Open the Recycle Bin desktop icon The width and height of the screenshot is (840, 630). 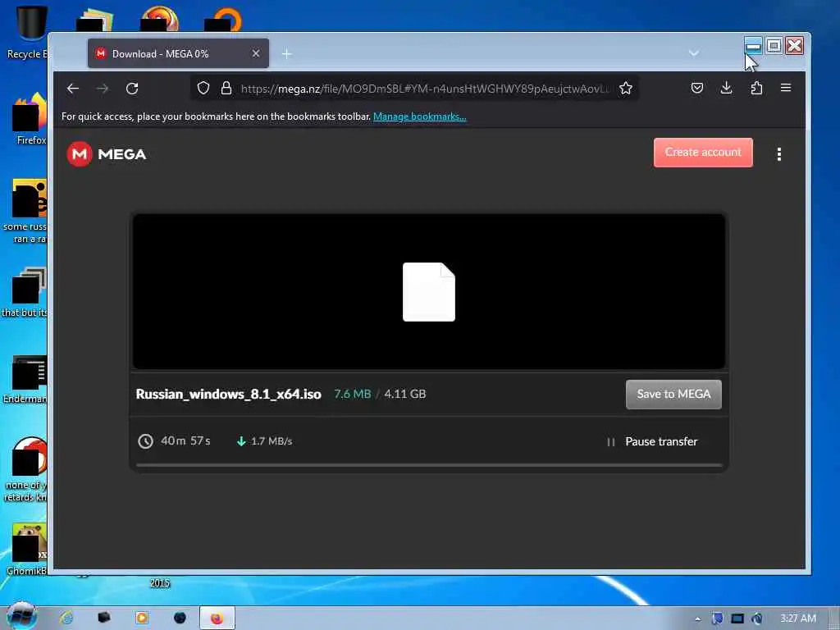point(27,32)
